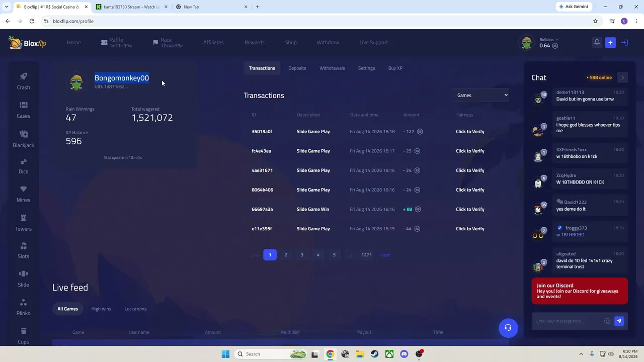
Task: Open the Cases game in sidebar
Action: point(23,110)
